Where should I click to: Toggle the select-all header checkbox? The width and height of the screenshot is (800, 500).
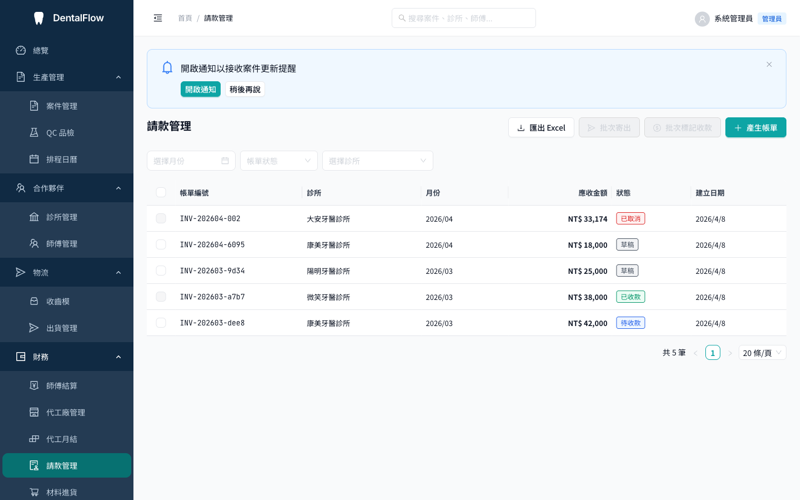[x=161, y=192]
